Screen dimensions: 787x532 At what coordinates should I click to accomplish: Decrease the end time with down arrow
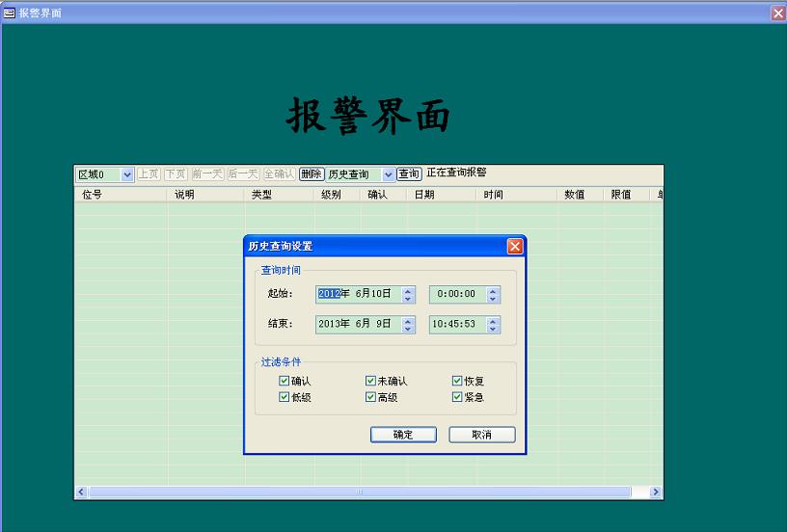[x=493, y=329]
